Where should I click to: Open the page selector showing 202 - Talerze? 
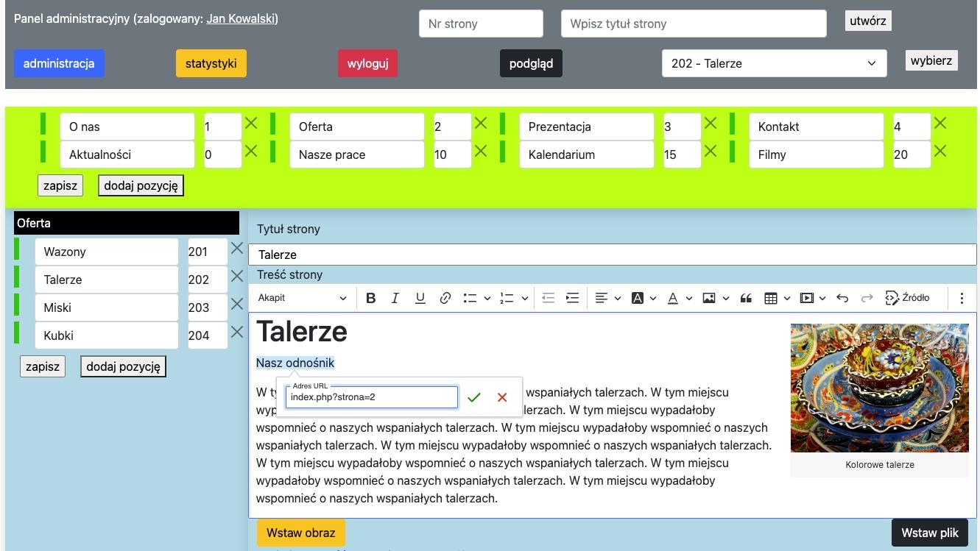(x=774, y=63)
